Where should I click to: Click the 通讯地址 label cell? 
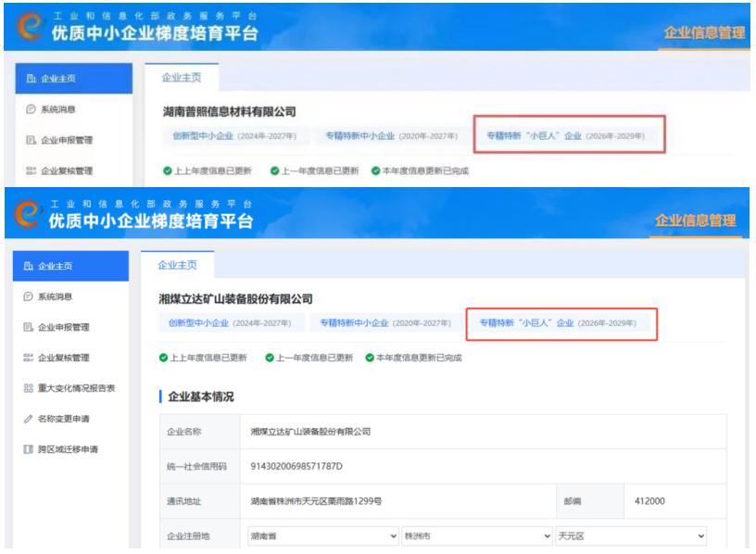click(200, 501)
